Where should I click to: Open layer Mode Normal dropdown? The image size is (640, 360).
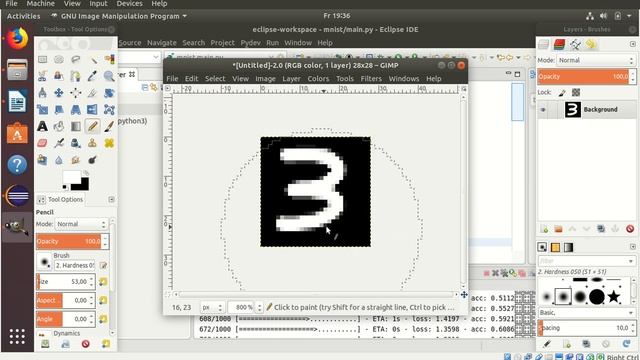(x=596, y=60)
